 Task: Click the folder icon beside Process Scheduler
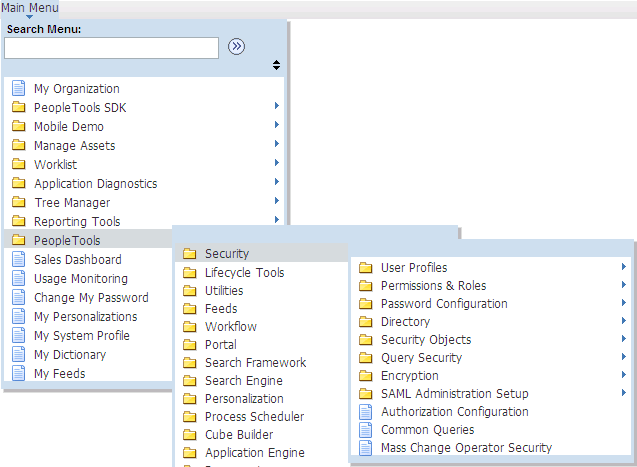[189, 417]
